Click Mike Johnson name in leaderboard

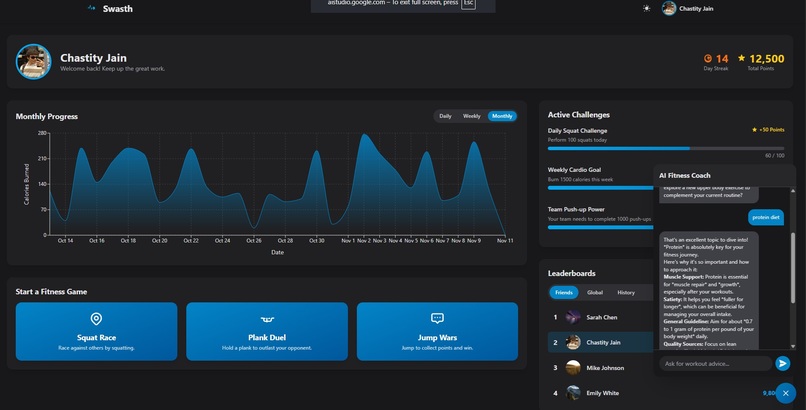[605, 368]
